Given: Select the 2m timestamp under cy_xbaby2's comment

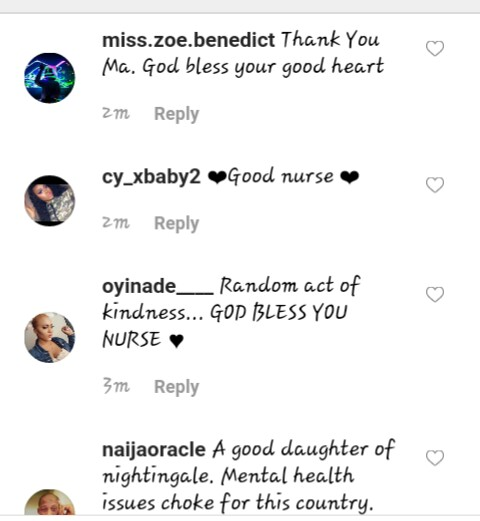Looking at the screenshot, I should click(116, 223).
